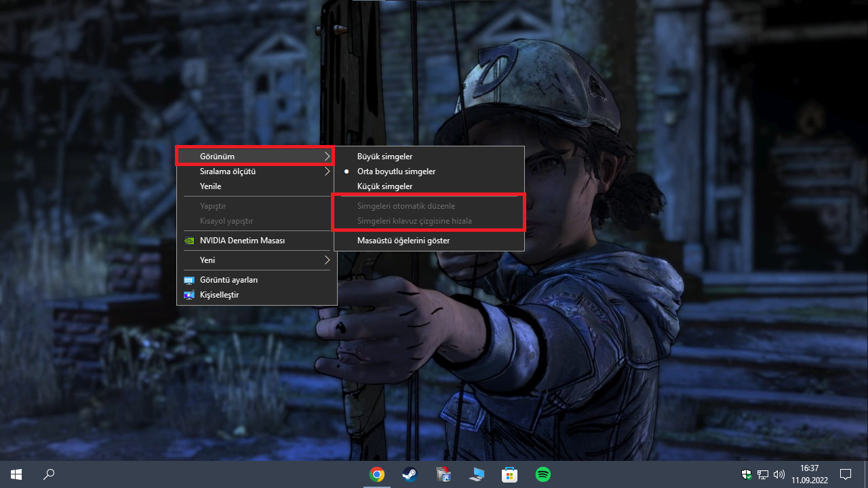Expand the Yeni submenu
Viewport: 868px width, 488px height.
pos(257,260)
